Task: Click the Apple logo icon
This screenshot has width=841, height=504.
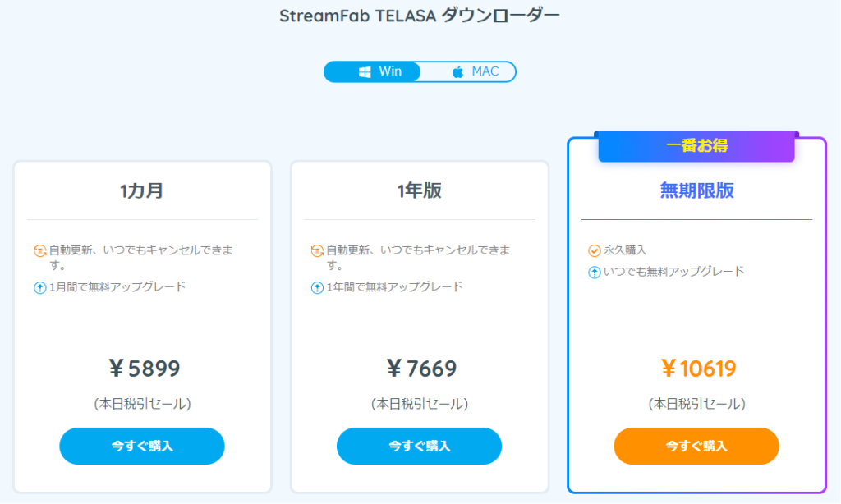Action: coord(457,72)
